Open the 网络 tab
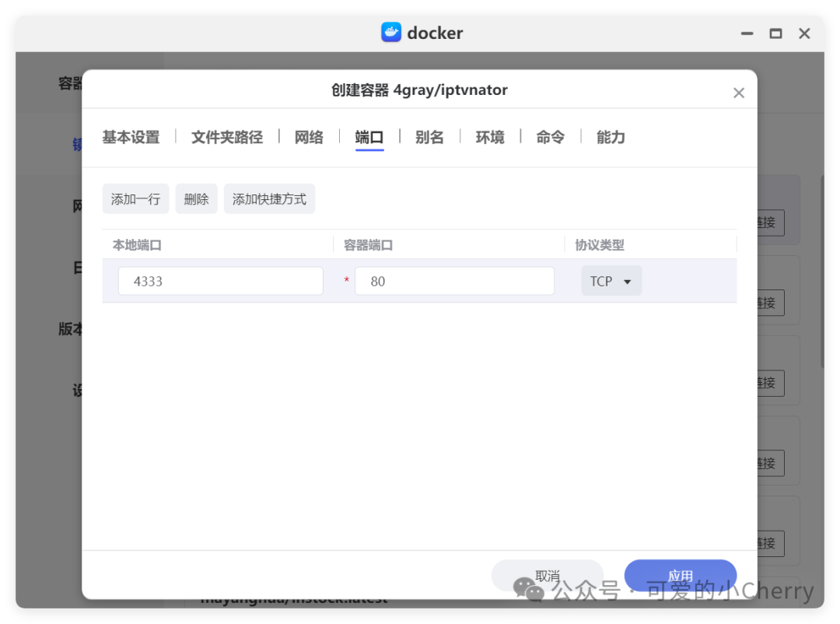 pyautogui.click(x=309, y=137)
